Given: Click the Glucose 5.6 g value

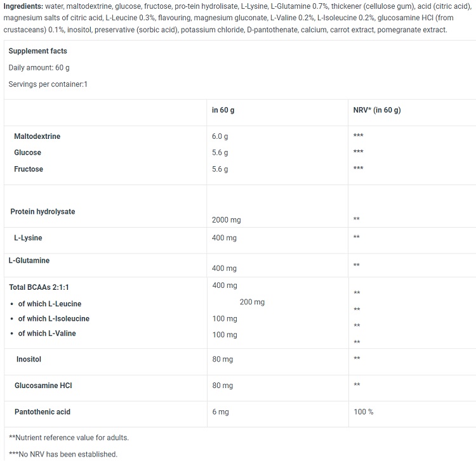Looking at the screenshot, I should 220,153.
